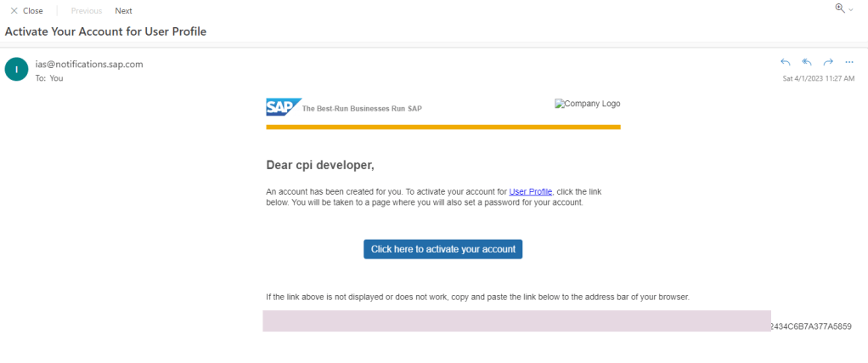The image size is (868, 363).
Task: Click the SAP logo
Action: [x=282, y=107]
